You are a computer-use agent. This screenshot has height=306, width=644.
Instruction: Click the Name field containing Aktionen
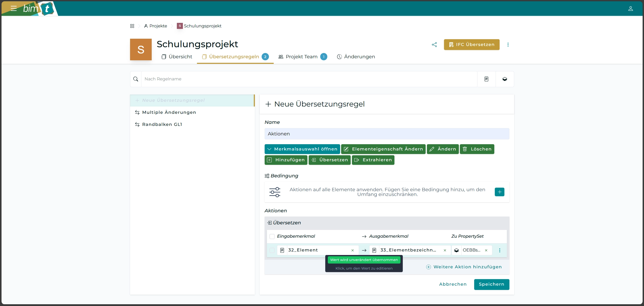(x=387, y=134)
